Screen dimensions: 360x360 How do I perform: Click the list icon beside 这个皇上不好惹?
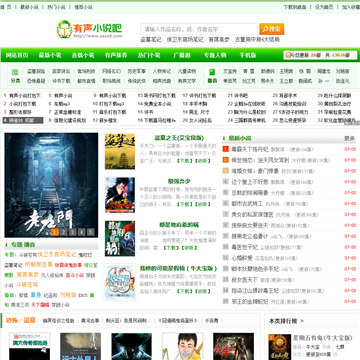[226, 182]
